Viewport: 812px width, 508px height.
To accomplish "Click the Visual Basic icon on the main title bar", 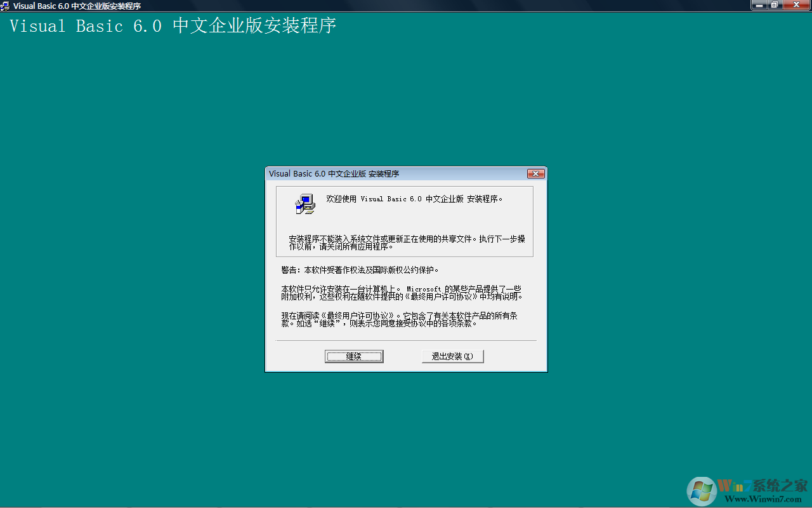I will pyautogui.click(x=6, y=6).
